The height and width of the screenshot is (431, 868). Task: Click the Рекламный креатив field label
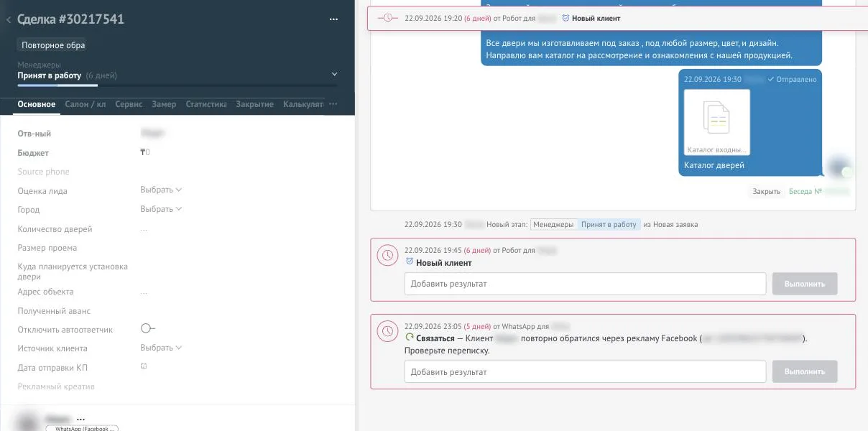[56, 386]
